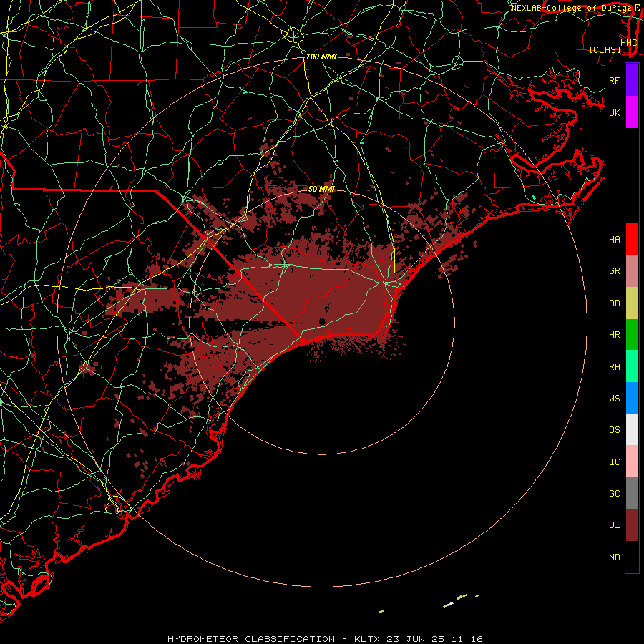Pick the mint green RA legend swatch
The height and width of the screenshot is (644, 644).
(632, 366)
